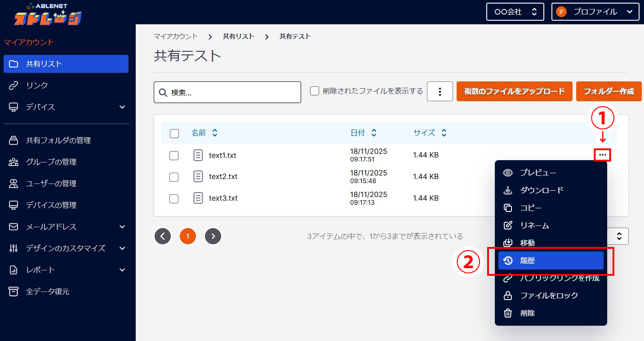Open the 〇〇会社 selector dropdown
Screen dimensions: 644x341
[515, 11]
